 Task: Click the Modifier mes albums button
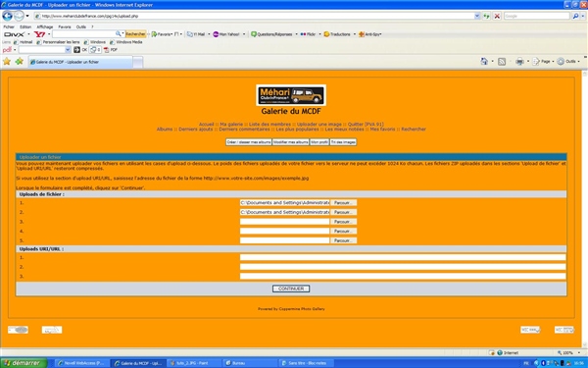pyautogui.click(x=291, y=142)
